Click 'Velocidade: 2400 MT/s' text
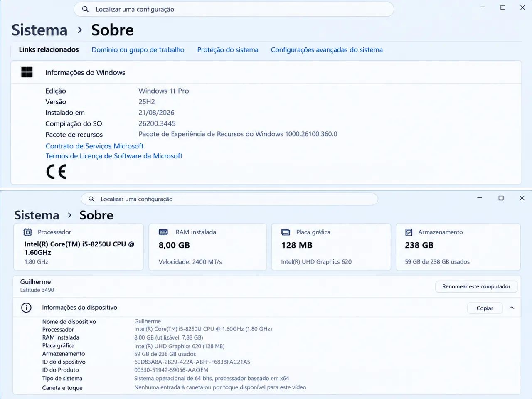Screen dimensions: 532x399 point(190,262)
